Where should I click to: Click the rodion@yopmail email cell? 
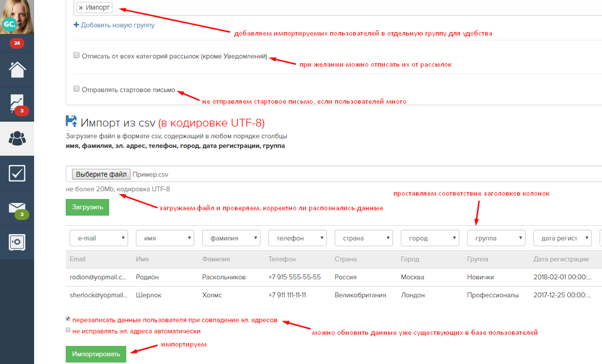click(x=98, y=277)
